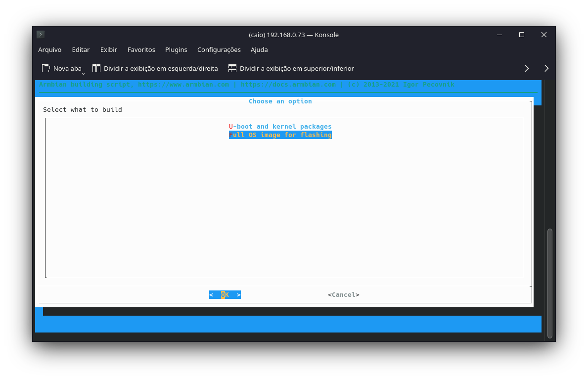The image size is (588, 380).
Task: Click the terminal vertical scrollbar handle
Action: [x=550, y=283]
